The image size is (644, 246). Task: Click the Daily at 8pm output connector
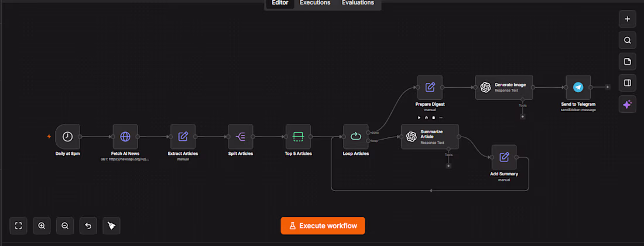(x=80, y=137)
